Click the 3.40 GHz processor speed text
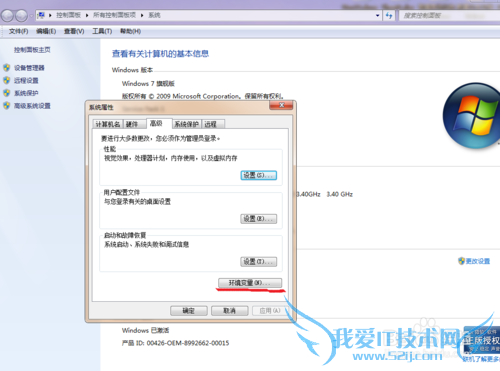Viewport: 500px width, 371px height. tap(340, 194)
